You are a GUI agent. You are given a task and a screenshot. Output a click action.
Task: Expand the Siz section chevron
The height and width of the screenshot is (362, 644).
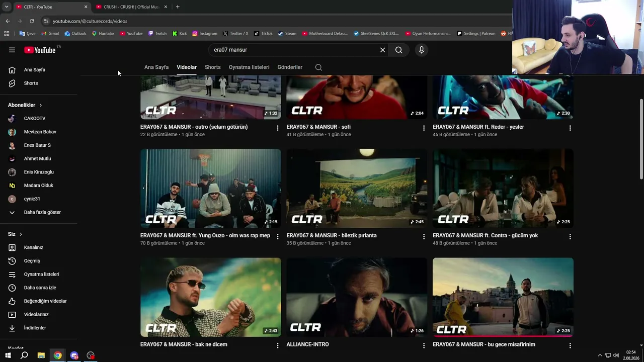21,234
